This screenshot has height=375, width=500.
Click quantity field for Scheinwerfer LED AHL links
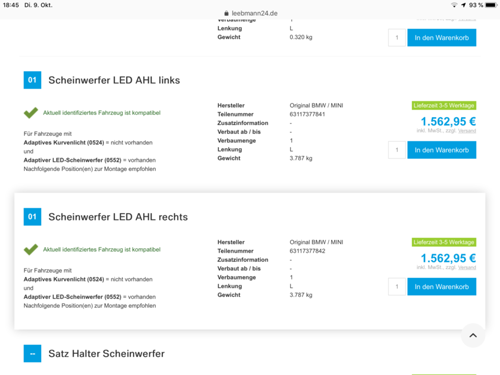coord(397,150)
